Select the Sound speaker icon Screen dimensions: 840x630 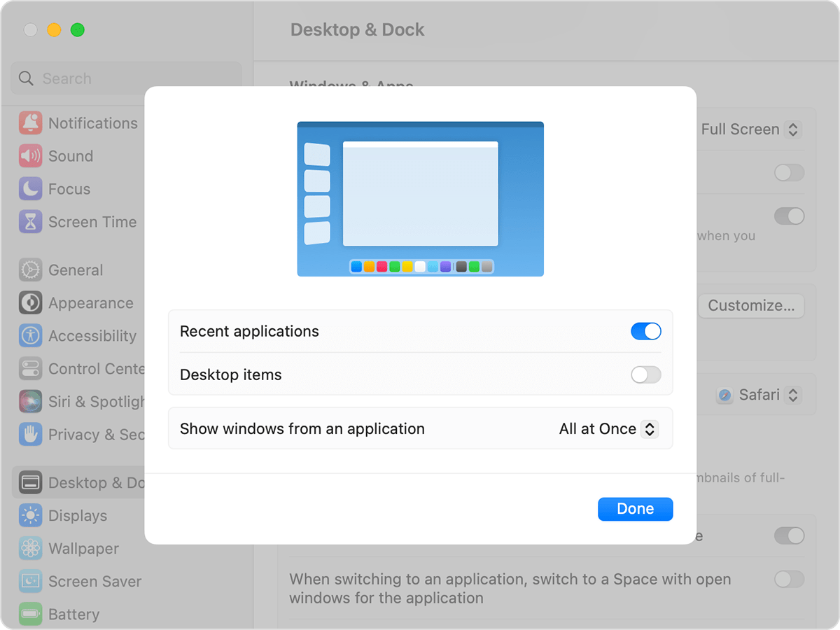click(x=31, y=156)
